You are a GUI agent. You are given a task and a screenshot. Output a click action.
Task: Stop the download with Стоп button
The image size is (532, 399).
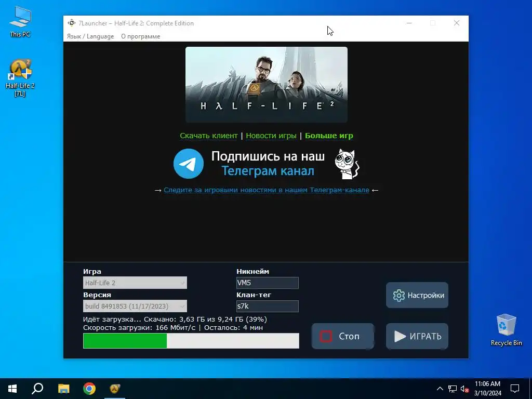point(343,336)
